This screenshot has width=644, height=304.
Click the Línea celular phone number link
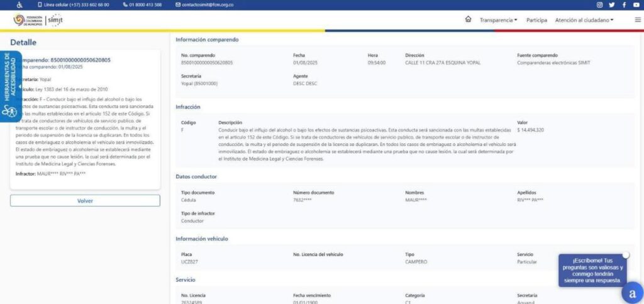click(73, 4)
